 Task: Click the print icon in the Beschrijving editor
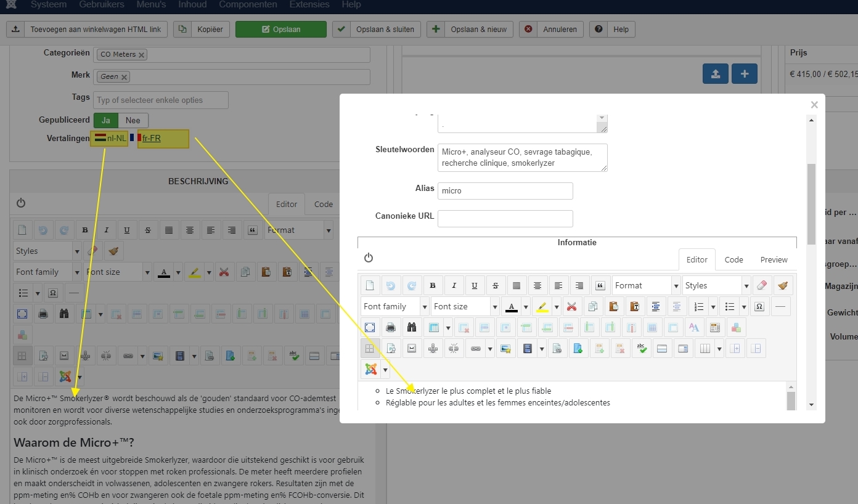(43, 314)
